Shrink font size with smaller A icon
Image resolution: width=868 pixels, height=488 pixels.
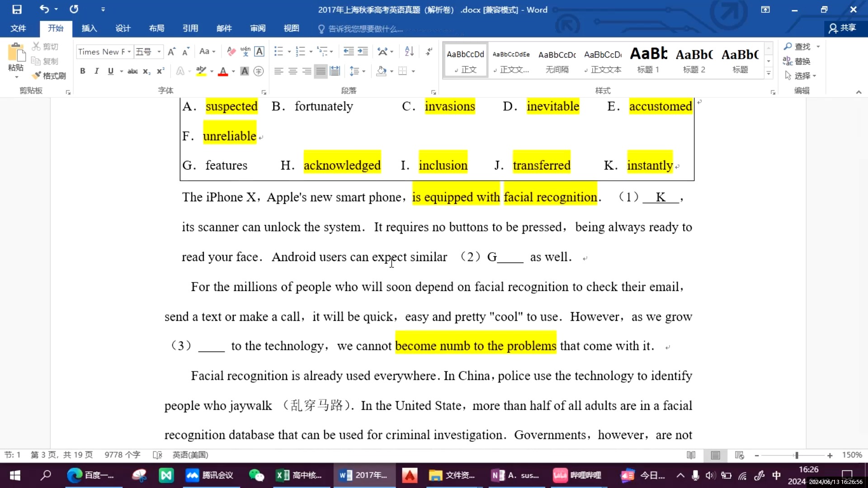185,52
